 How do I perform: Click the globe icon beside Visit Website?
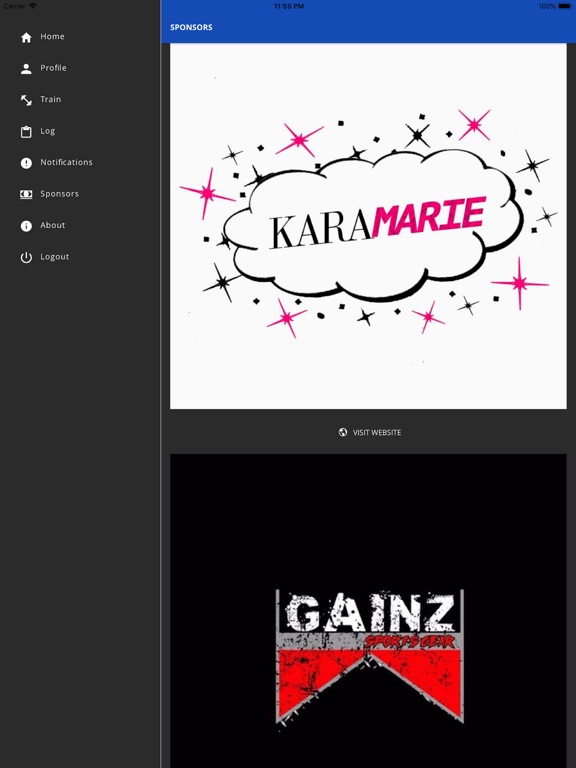click(343, 432)
